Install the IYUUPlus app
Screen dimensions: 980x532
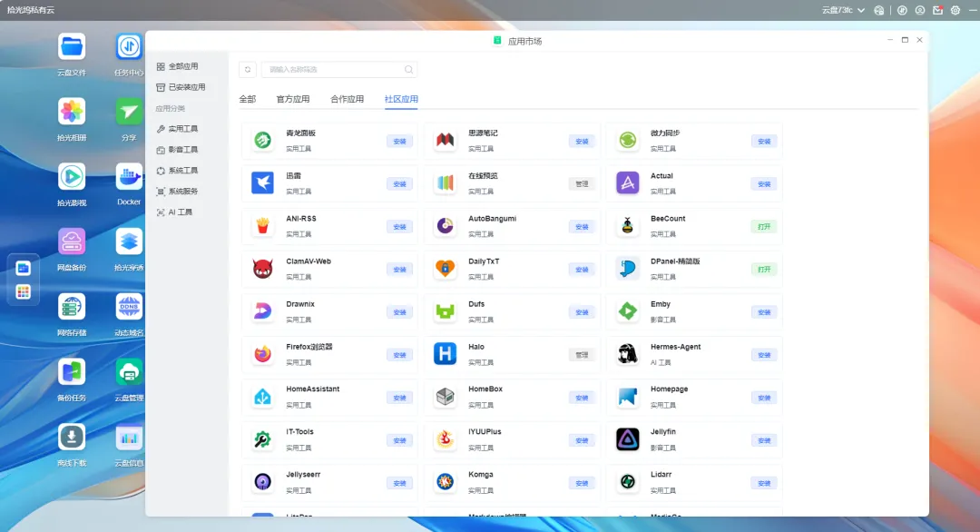pos(582,440)
